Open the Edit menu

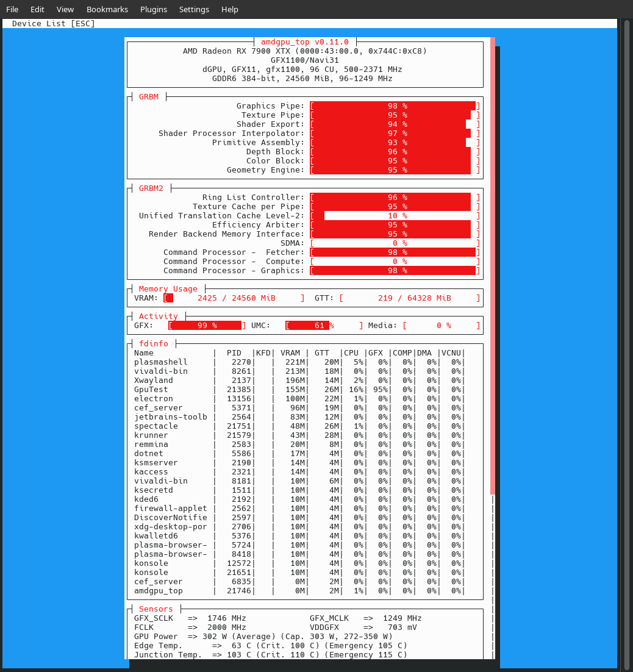(37, 9)
